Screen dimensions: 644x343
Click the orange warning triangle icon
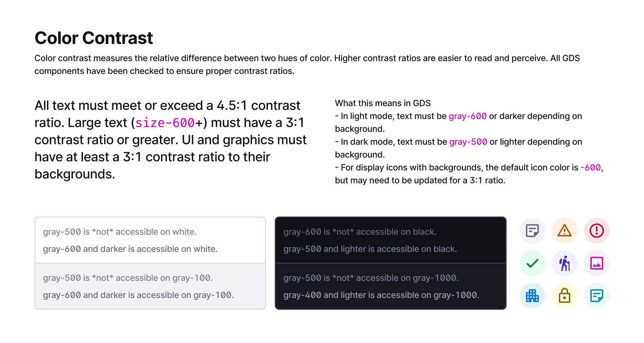[x=565, y=231]
